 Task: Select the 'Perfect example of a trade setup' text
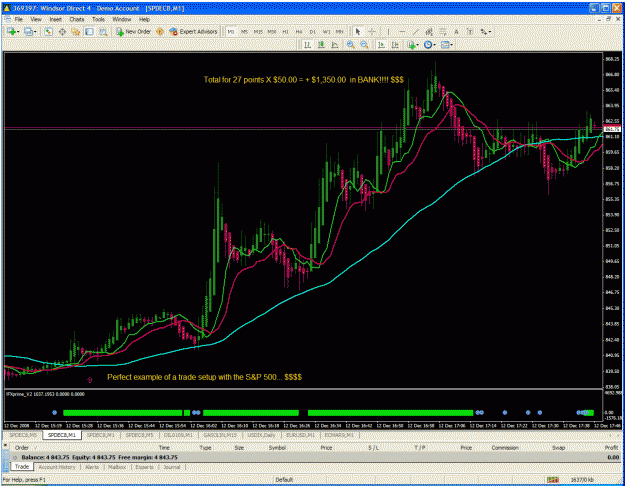click(x=204, y=377)
